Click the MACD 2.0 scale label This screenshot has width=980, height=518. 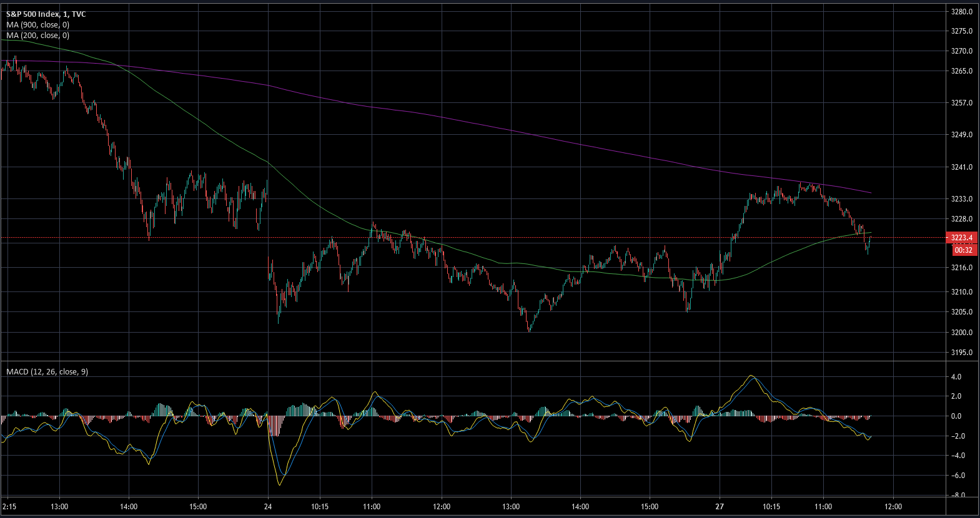[x=956, y=396]
